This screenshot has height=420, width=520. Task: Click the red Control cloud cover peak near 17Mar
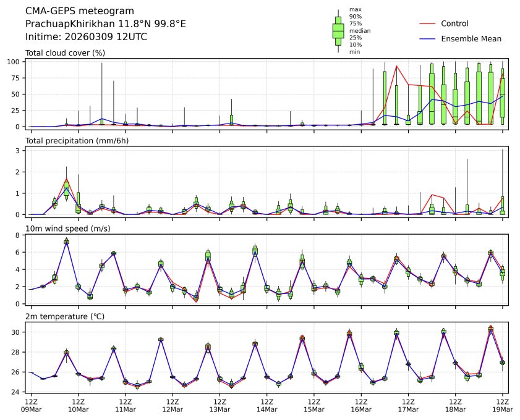click(396, 65)
